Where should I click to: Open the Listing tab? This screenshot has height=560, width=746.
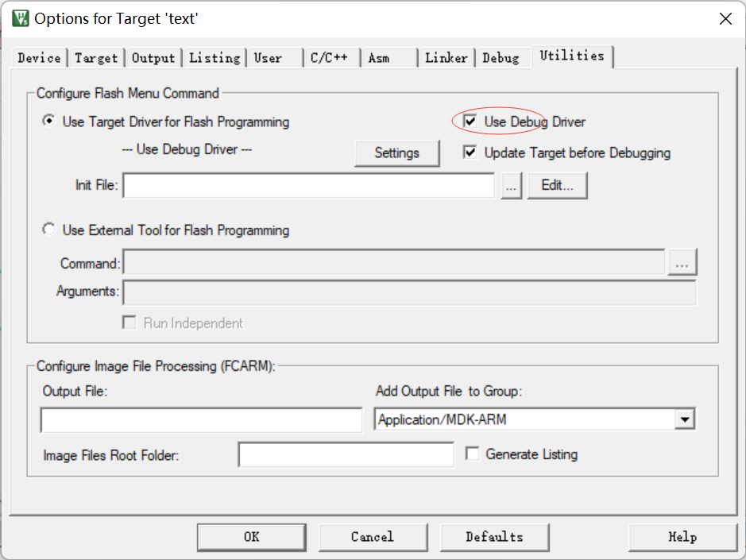[215, 58]
